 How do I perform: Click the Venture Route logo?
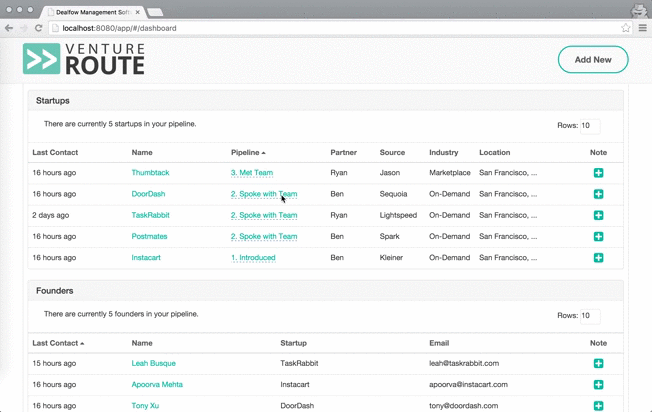pos(84,59)
